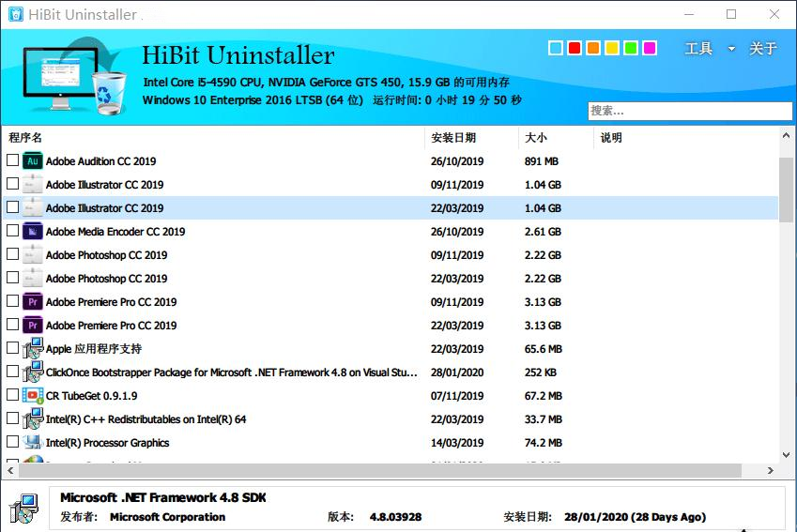Choose the magenta theme color
The height and width of the screenshot is (532, 797).
(650, 48)
